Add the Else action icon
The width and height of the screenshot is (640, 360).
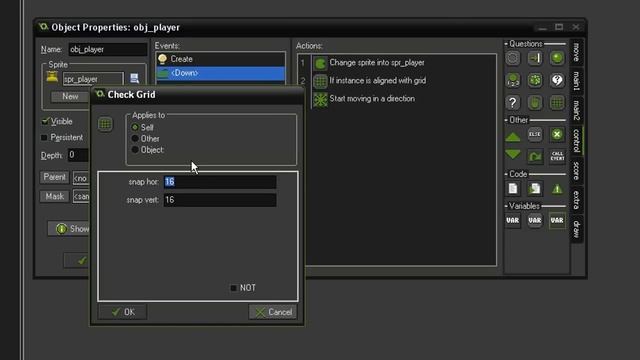click(535, 134)
